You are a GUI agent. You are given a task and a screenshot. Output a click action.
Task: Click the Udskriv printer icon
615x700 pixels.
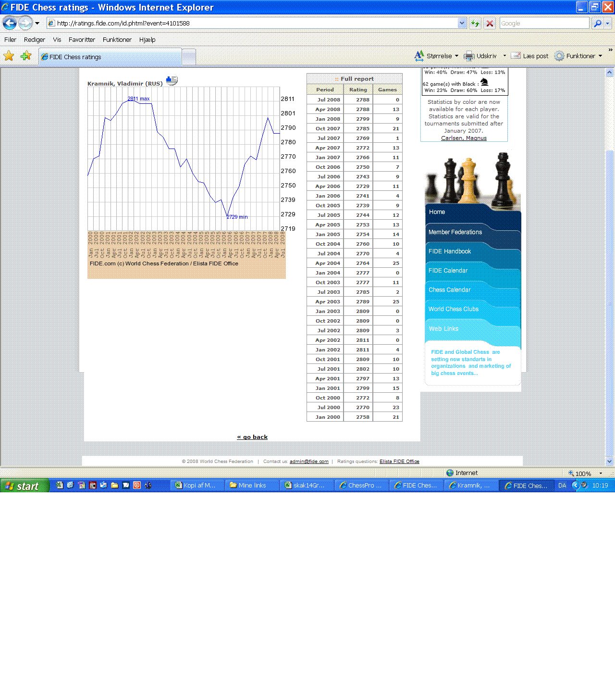point(469,56)
